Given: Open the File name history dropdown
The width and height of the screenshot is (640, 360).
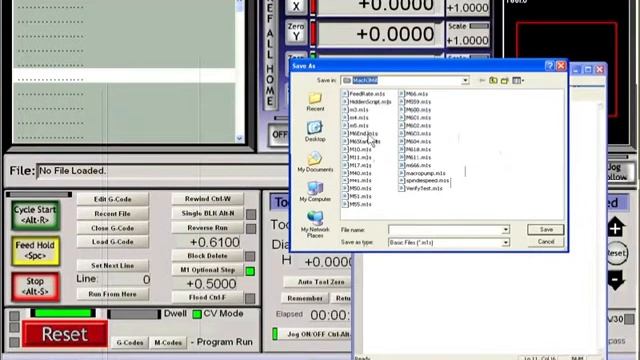Looking at the screenshot, I should (505, 230).
